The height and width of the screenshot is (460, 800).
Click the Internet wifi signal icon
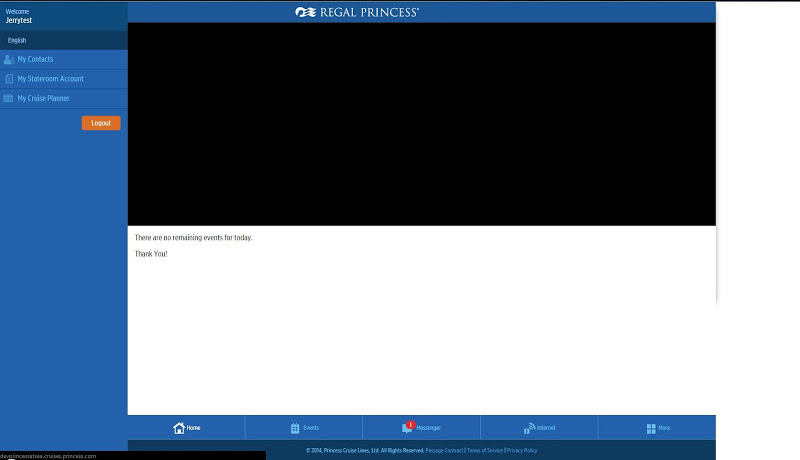529,428
